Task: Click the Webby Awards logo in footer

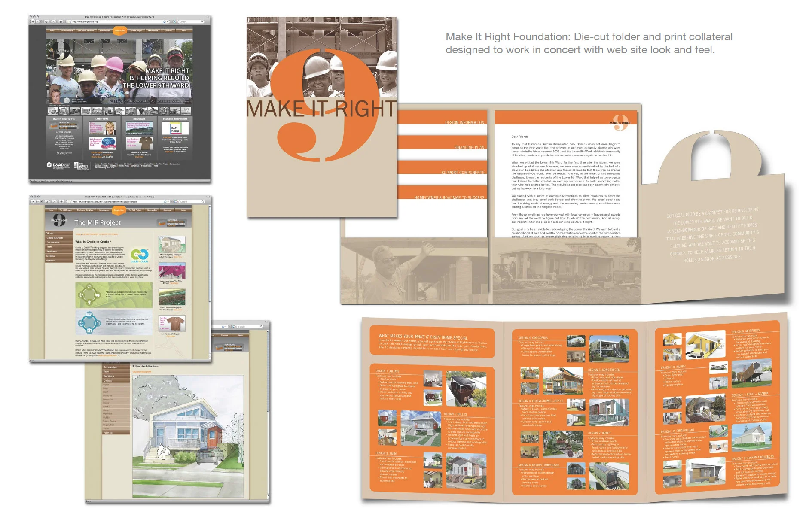Action: click(82, 166)
